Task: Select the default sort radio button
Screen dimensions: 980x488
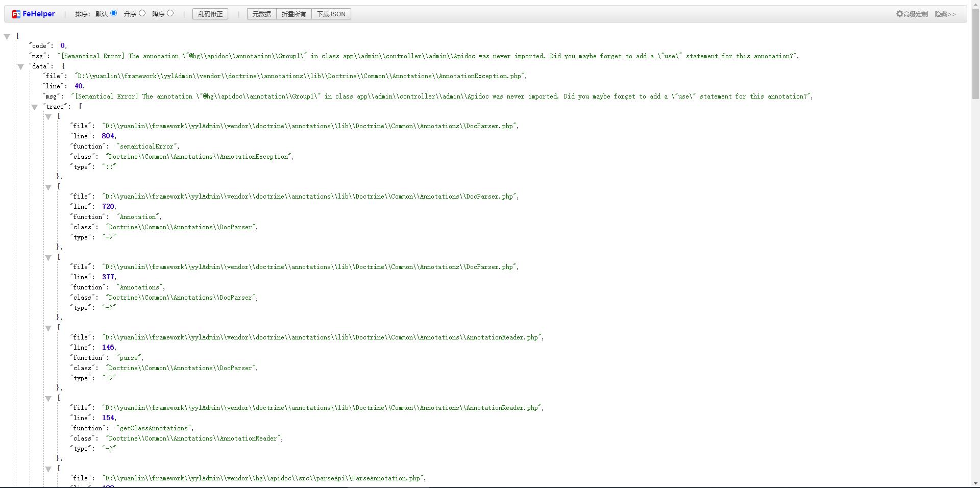Action: [113, 13]
